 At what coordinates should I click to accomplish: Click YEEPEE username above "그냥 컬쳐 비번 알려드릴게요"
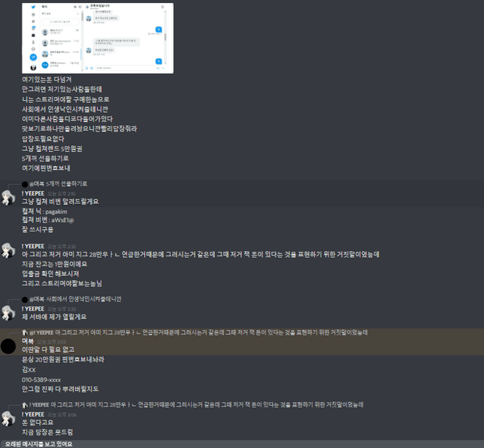(x=33, y=193)
